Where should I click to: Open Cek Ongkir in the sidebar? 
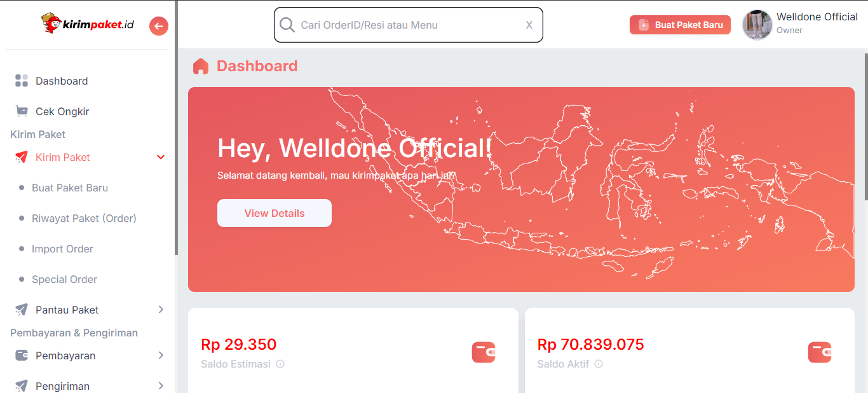(x=62, y=111)
